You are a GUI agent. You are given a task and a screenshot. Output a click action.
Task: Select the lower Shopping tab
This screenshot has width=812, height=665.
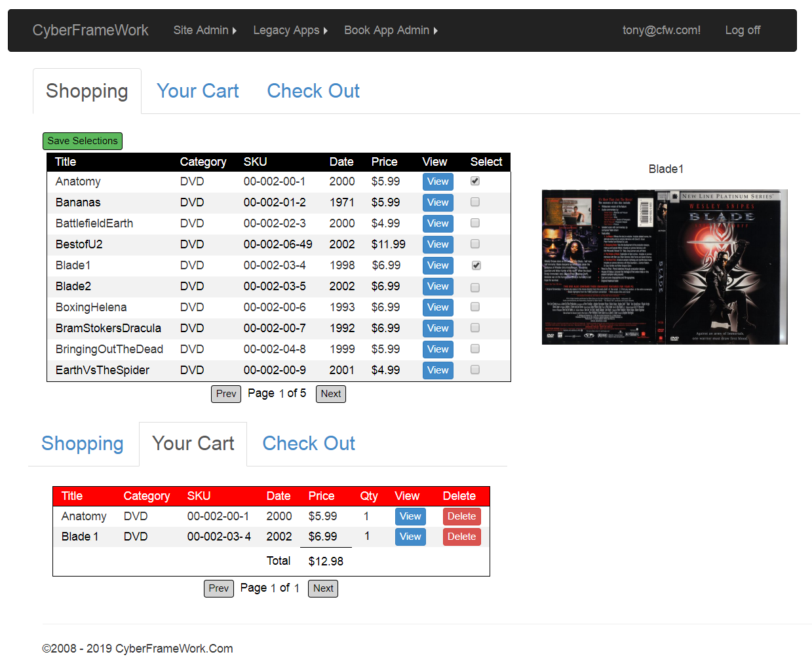[x=83, y=444]
